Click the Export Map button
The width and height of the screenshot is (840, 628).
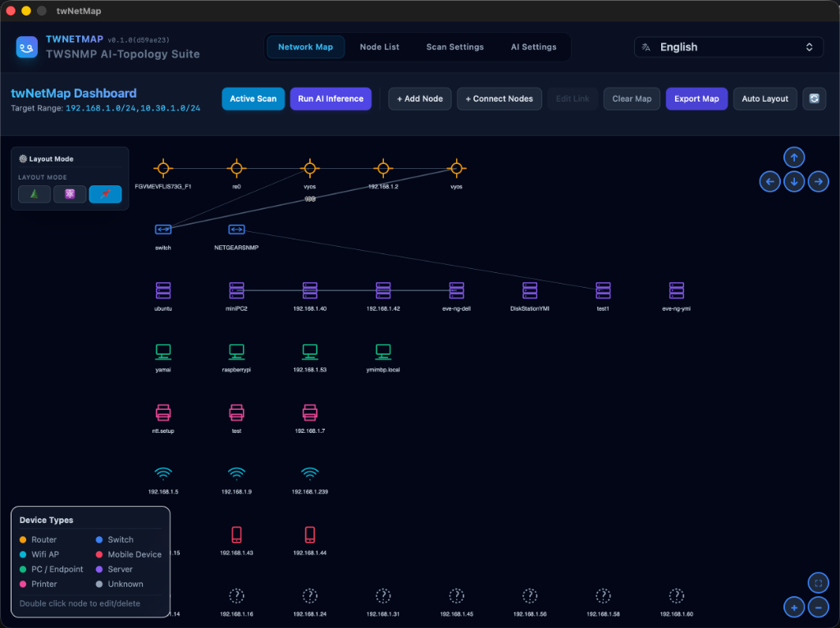[696, 98]
